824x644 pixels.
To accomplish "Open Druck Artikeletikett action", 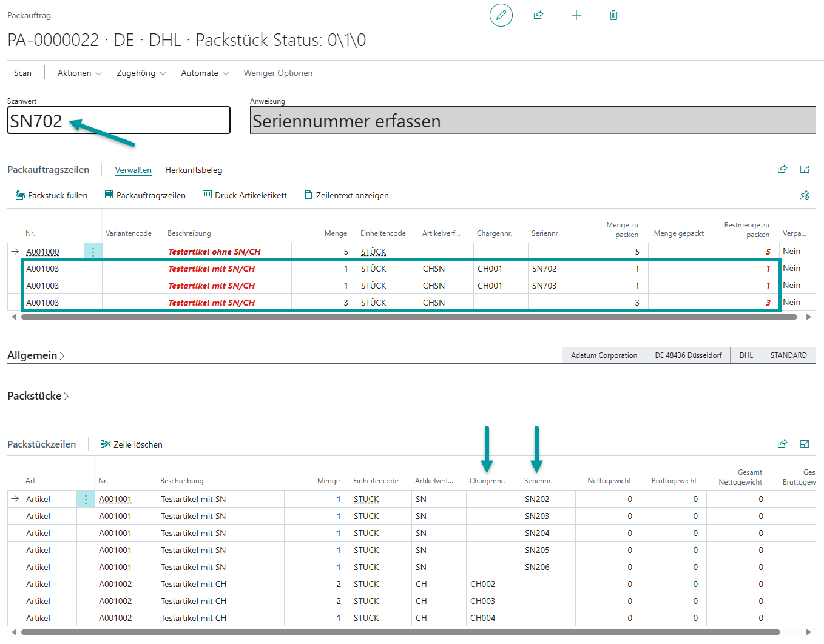I will (245, 195).
